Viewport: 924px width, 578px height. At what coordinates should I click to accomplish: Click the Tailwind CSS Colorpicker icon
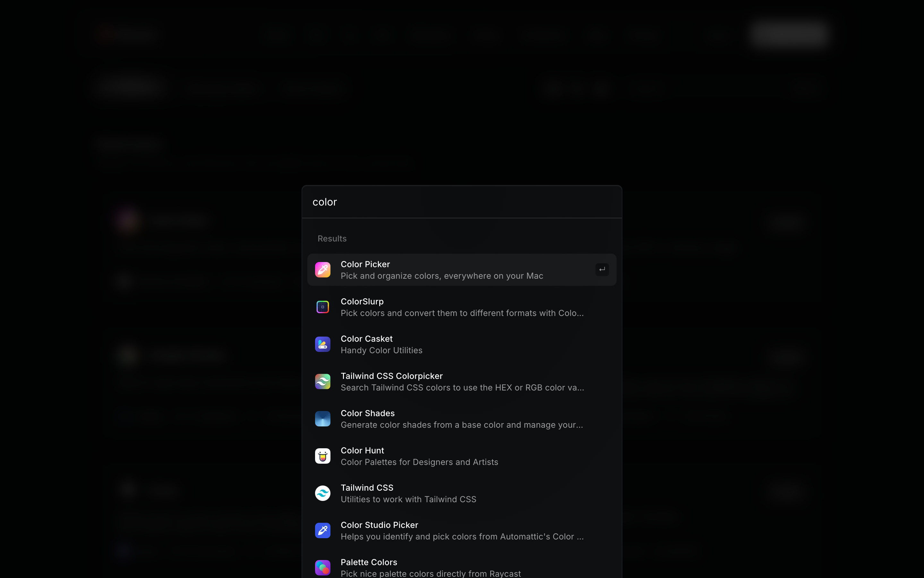(x=323, y=381)
